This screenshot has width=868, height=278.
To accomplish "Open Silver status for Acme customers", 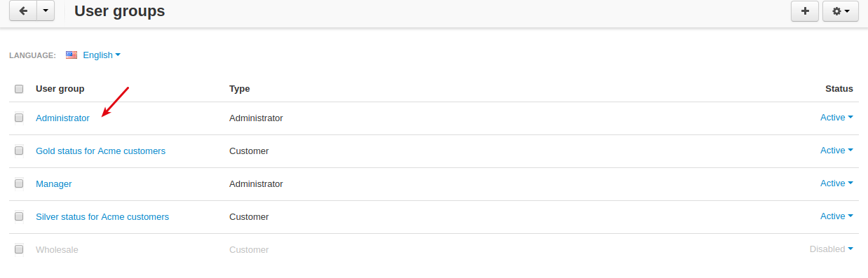I will coord(102,217).
